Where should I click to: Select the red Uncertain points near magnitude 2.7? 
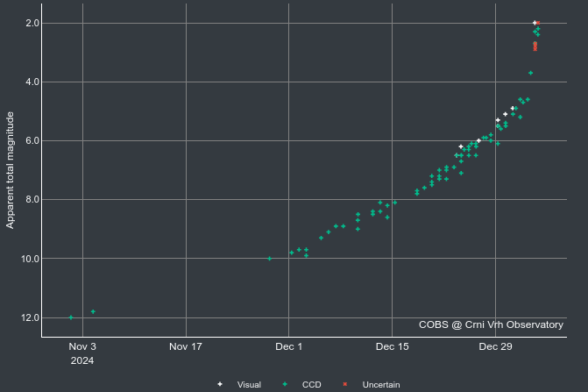[x=535, y=45]
